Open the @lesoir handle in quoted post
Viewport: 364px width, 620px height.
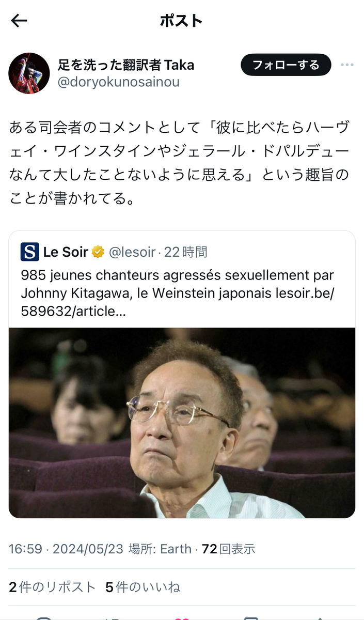(x=132, y=252)
